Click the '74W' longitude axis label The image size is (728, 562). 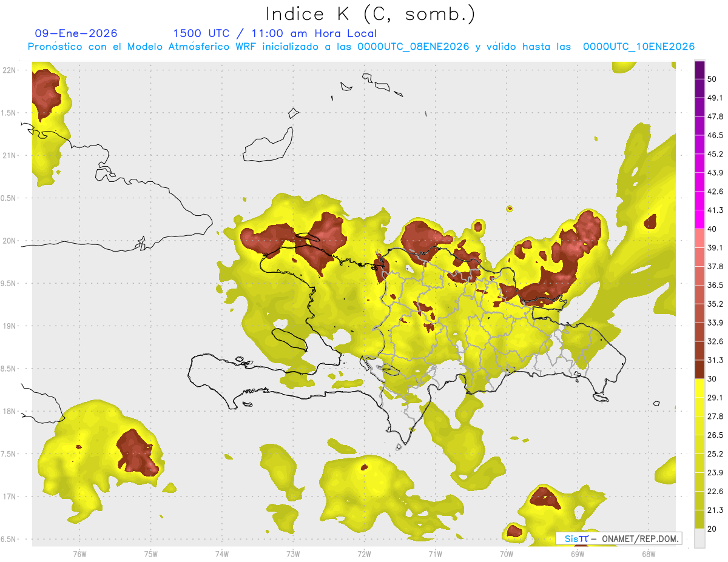(x=221, y=554)
